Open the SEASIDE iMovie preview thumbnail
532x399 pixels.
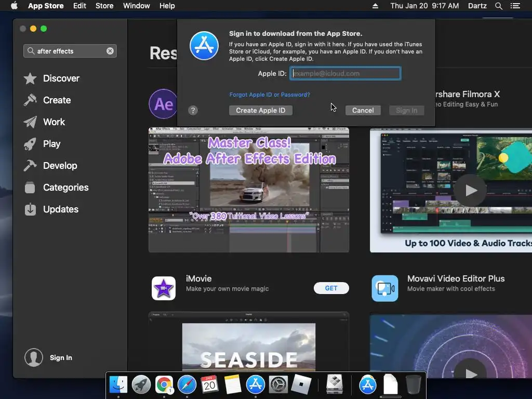tap(249, 342)
